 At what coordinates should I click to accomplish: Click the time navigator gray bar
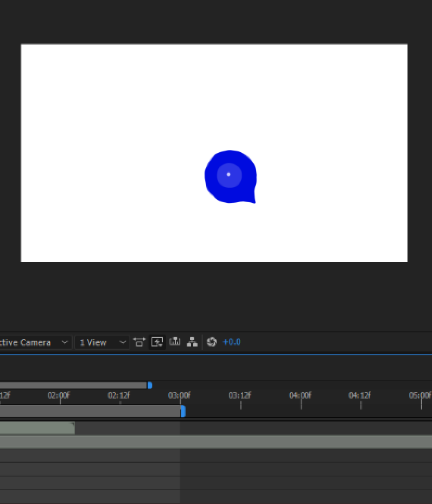point(73,385)
